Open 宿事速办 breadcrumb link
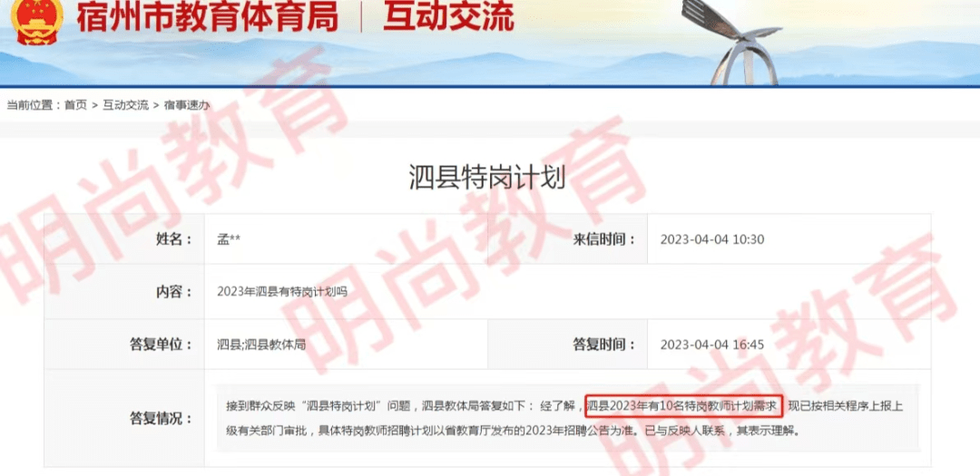Screen dimensions: 980x476 (186, 105)
